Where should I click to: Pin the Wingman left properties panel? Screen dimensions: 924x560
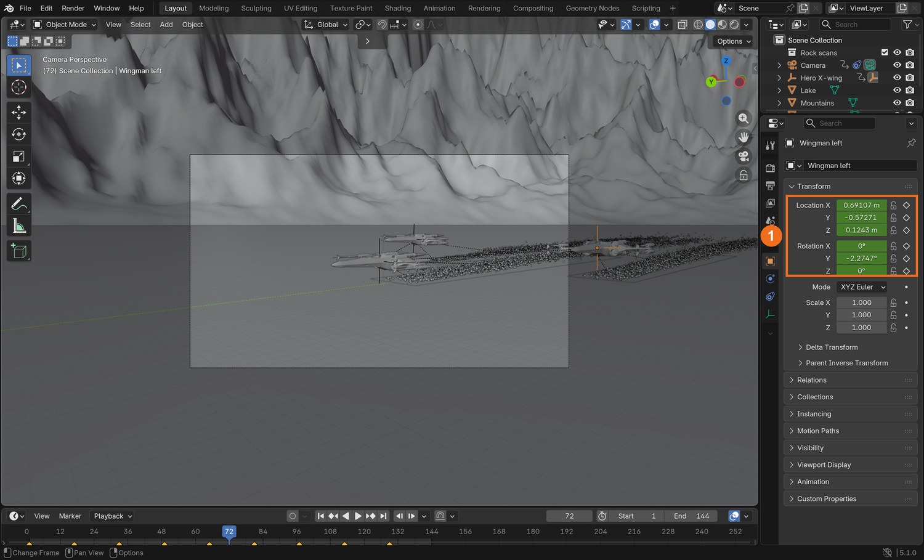pos(911,143)
